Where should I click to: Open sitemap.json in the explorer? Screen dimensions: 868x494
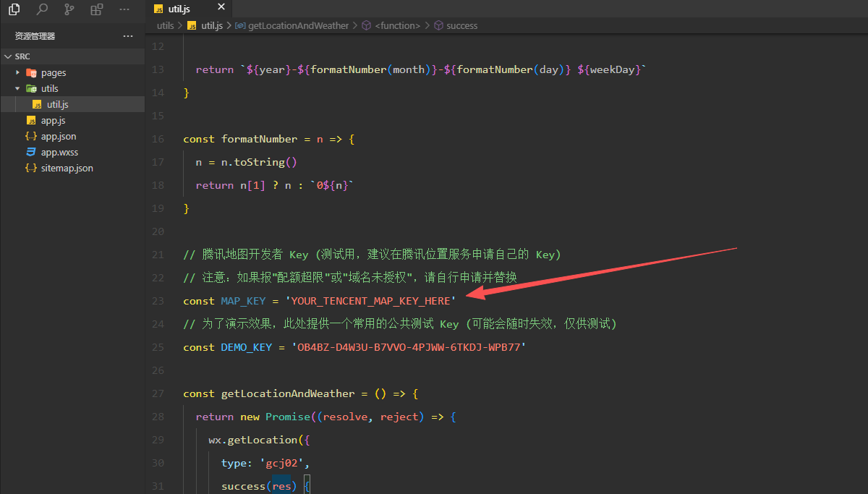point(67,168)
